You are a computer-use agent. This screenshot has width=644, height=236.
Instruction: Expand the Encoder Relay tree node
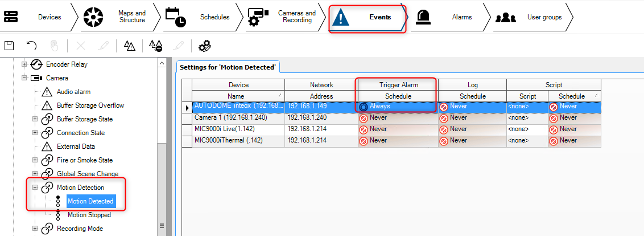click(24, 64)
